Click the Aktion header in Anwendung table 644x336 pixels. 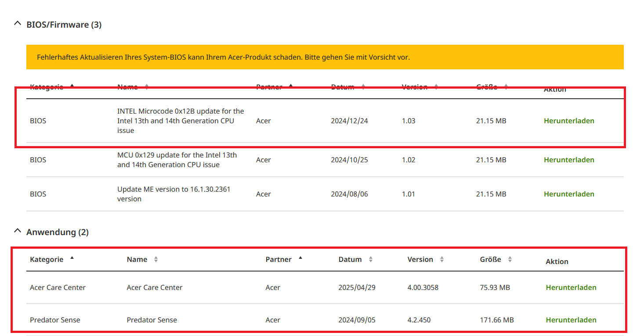[x=557, y=261]
